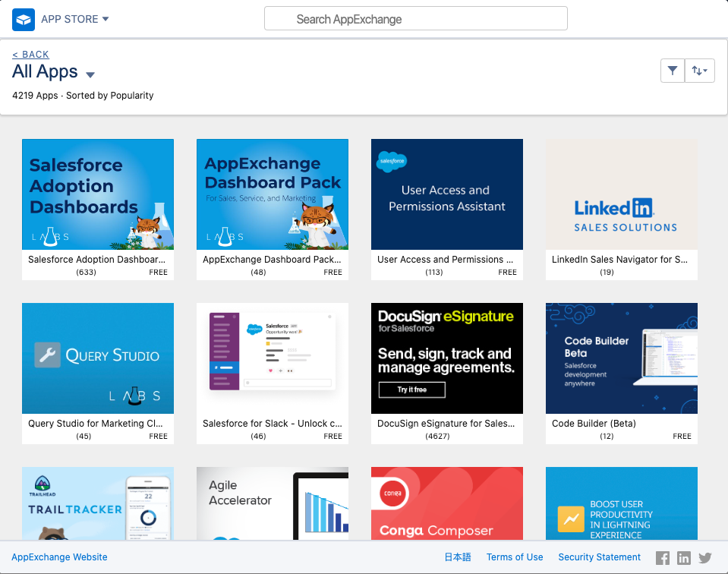
Task: Click 'Code Builder (Beta)' title
Action: click(x=594, y=424)
